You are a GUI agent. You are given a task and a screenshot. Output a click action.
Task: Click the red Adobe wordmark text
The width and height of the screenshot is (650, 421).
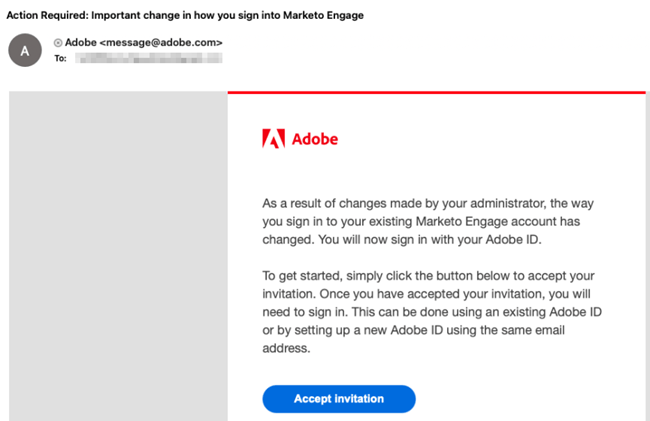pyautogui.click(x=314, y=139)
